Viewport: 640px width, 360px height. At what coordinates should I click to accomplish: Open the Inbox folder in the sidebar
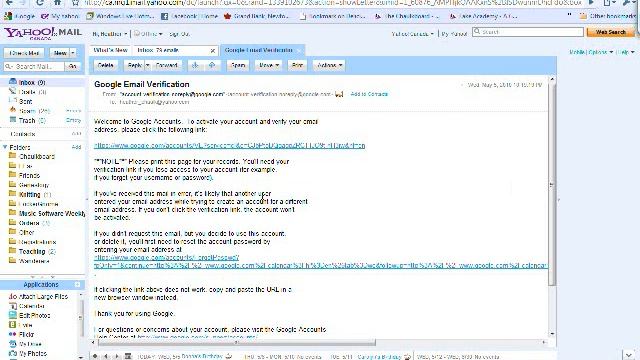coord(32,82)
